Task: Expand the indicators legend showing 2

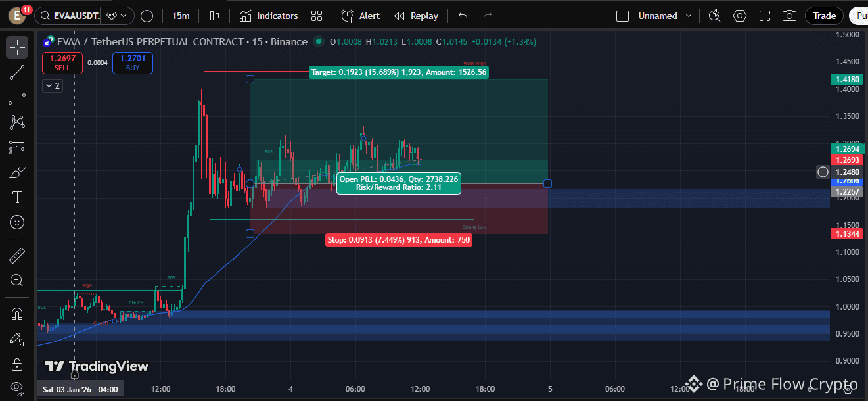Action: coord(53,85)
